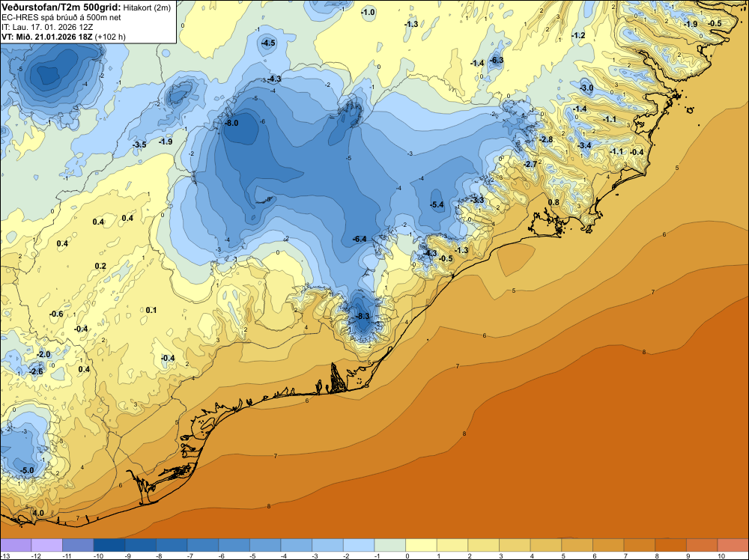Select legend swatch between -13 and -12
The width and height of the screenshot is (749, 560).
16,545
